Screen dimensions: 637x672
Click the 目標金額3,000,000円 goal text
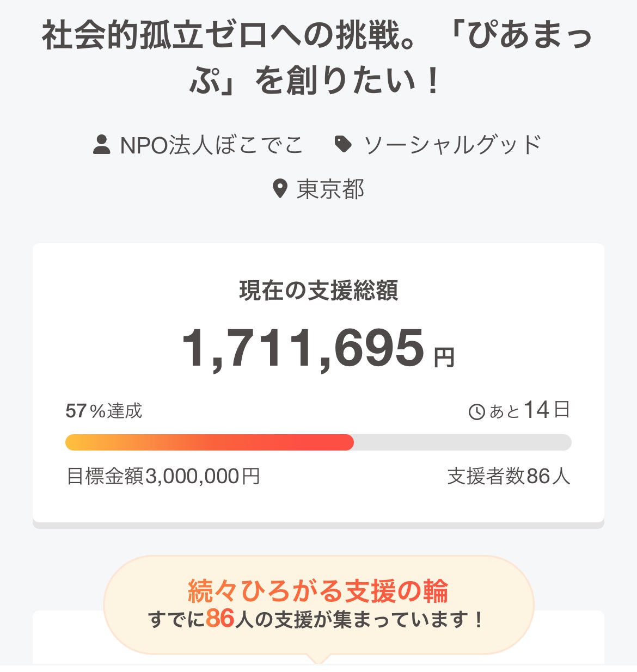(x=163, y=476)
